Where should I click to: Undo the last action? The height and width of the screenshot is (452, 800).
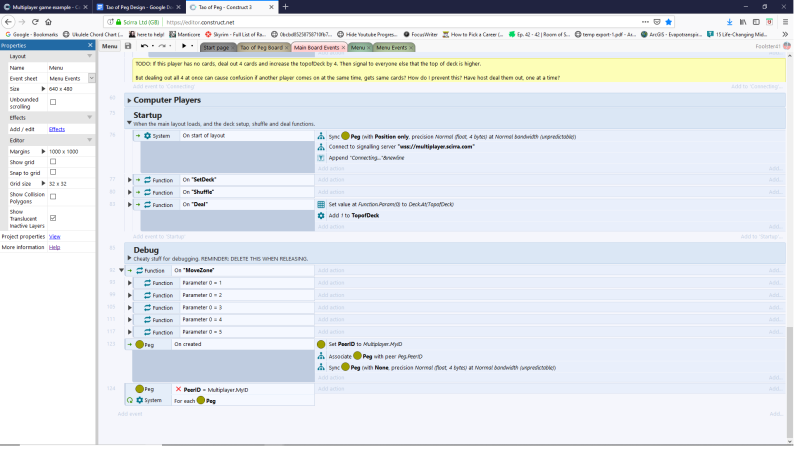pyautogui.click(x=144, y=46)
